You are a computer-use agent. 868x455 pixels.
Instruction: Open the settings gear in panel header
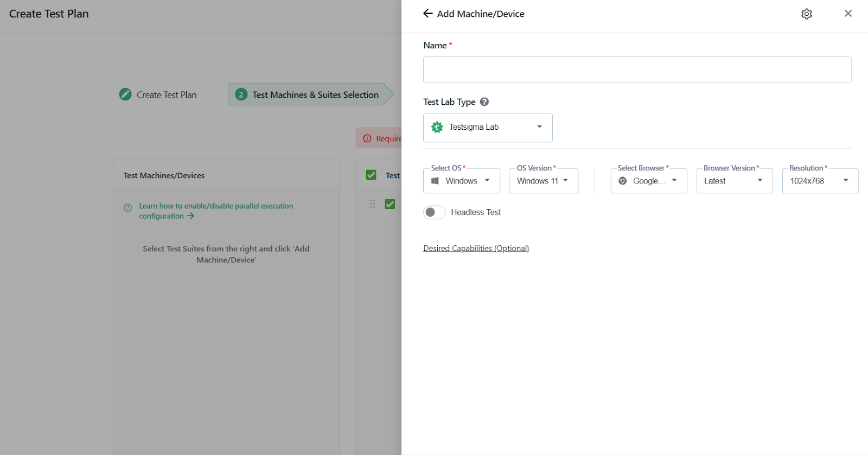[x=807, y=14]
